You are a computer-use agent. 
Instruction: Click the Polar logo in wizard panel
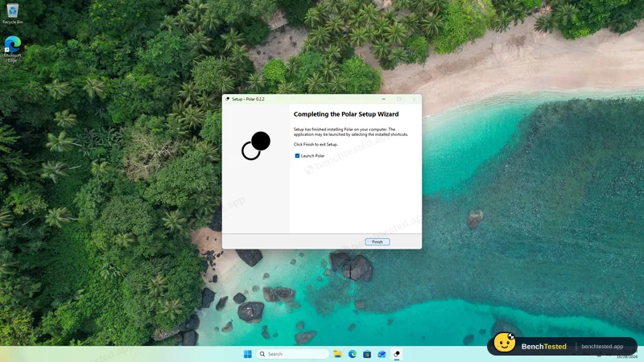256,146
